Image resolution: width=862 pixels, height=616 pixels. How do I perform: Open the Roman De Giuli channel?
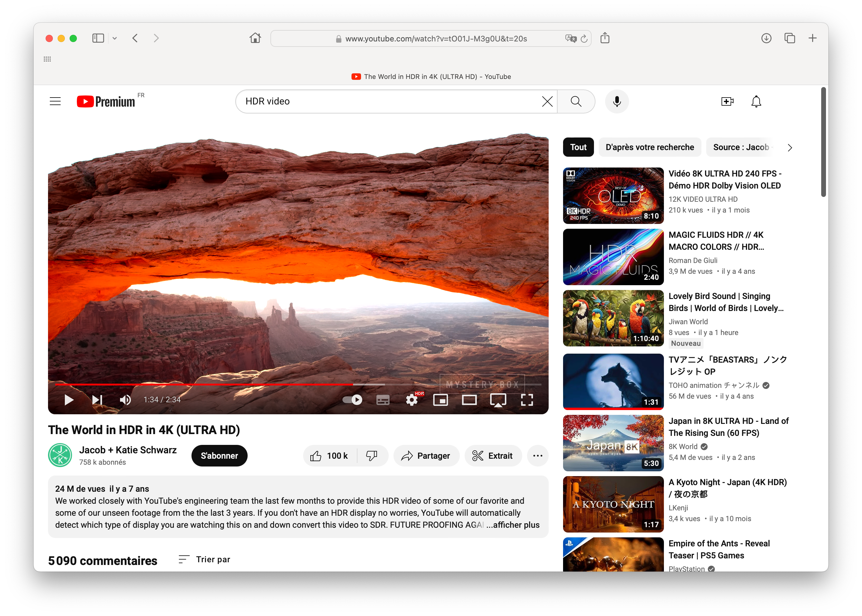[693, 260]
